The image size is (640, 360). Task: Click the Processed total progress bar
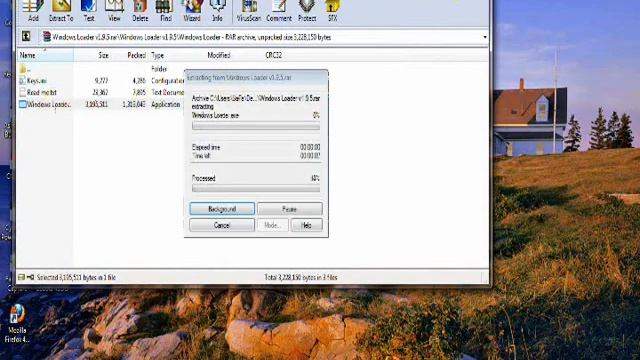point(256,189)
